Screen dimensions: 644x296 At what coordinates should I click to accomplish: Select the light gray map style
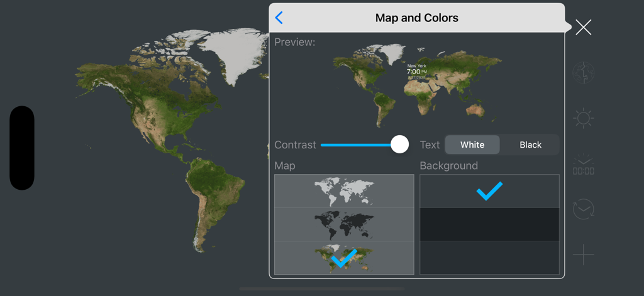[344, 191]
